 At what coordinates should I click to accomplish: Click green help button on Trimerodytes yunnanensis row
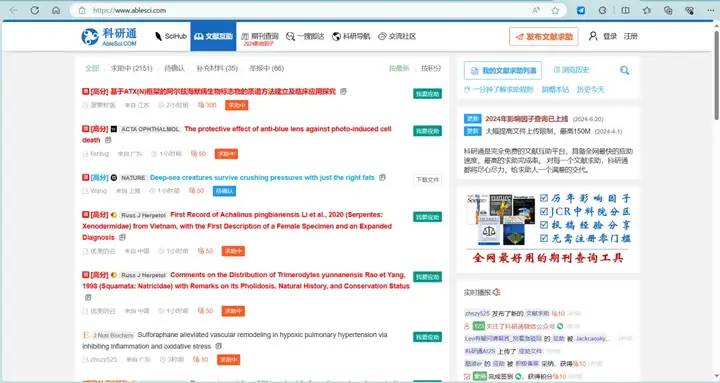[x=428, y=277]
